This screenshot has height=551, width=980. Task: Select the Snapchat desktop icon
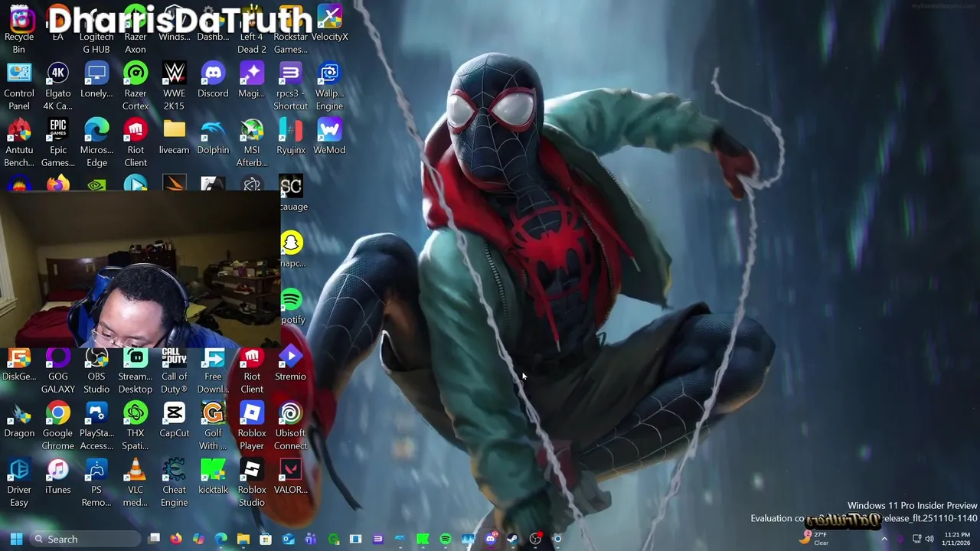292,249
